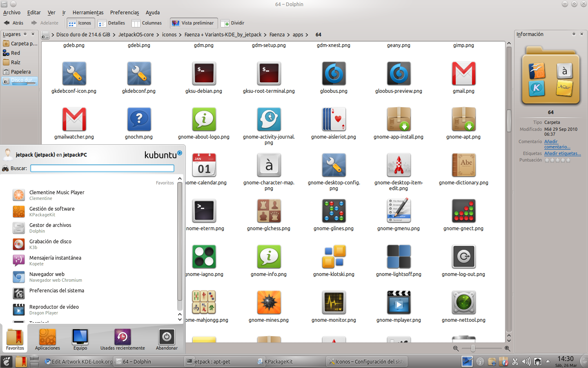588x368 pixels.
Task: Open Papelera in Lugares panel
Action: (x=20, y=72)
